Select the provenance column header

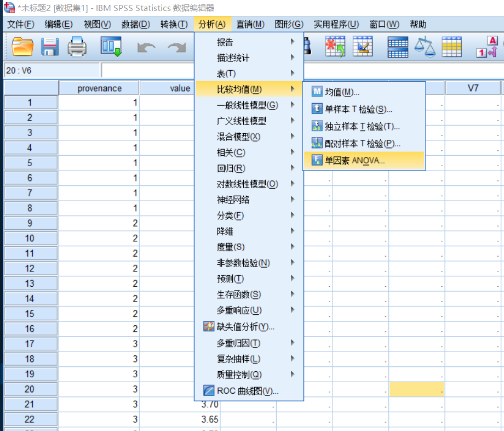(x=99, y=88)
